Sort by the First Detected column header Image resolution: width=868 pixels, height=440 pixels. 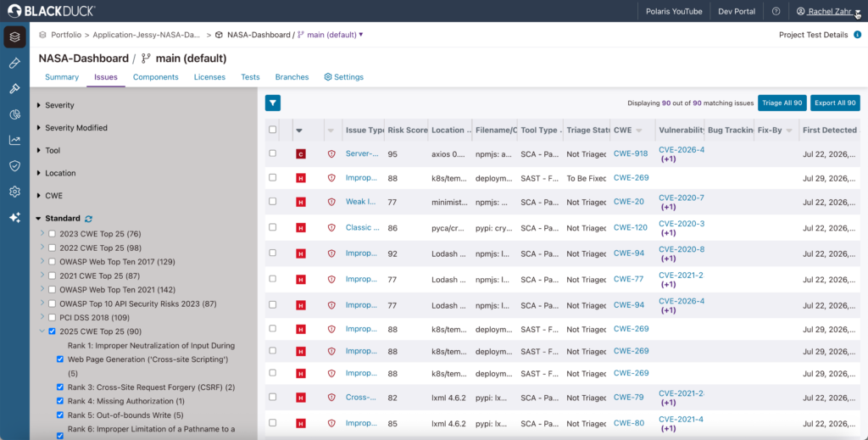pyautogui.click(x=830, y=130)
